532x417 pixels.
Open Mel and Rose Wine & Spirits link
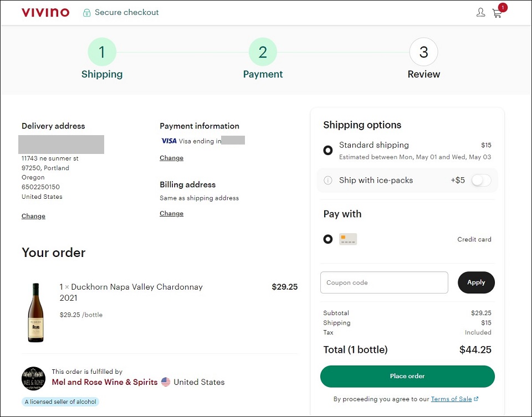[105, 382]
